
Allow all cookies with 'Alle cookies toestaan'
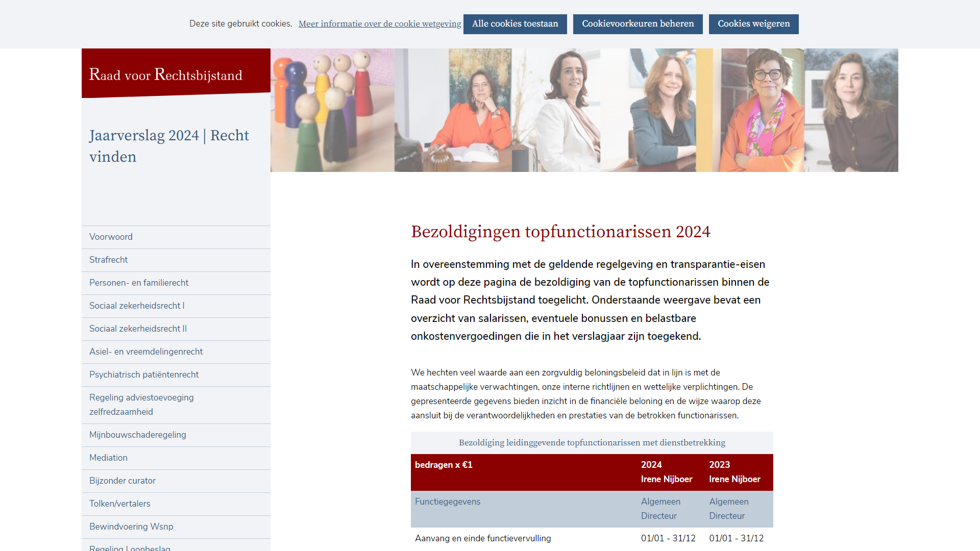[x=515, y=24]
